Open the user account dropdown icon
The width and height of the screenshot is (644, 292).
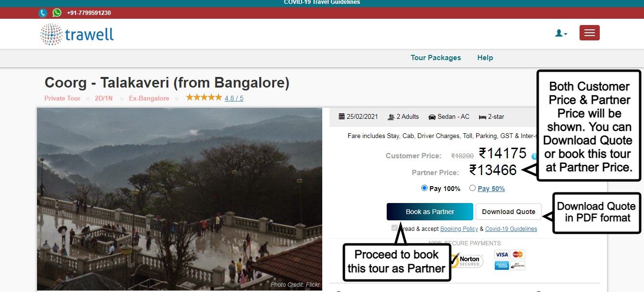pos(561,33)
